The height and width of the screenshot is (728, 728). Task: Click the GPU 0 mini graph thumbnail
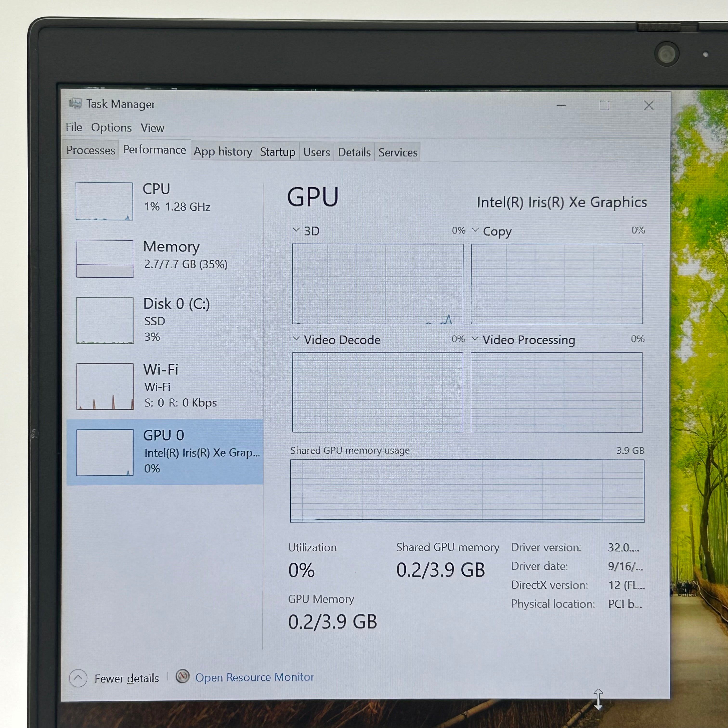(x=105, y=452)
